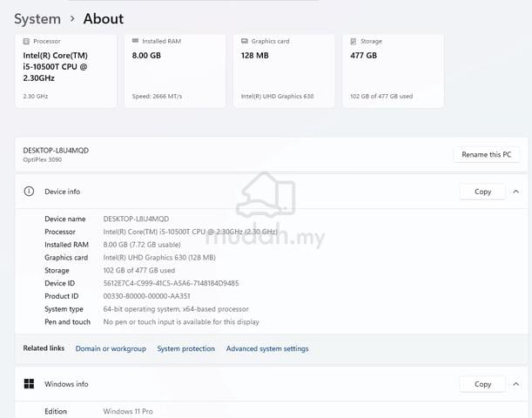Open Advanced system settings link

(267, 349)
